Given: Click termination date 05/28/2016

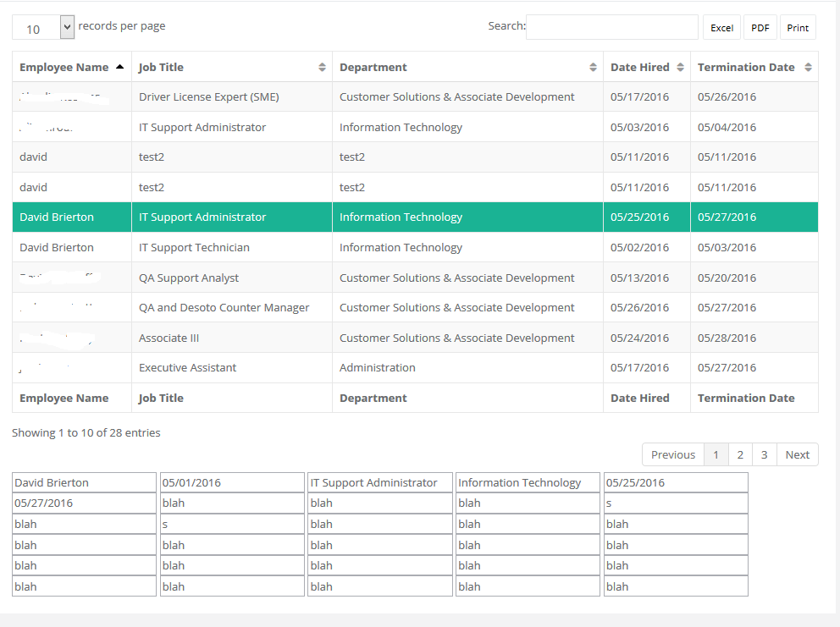Looking at the screenshot, I should coord(727,338).
